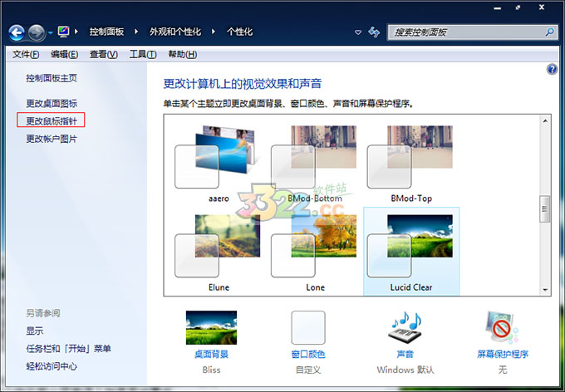Open the 声音 link
The height and width of the screenshot is (392, 565).
[405, 355]
